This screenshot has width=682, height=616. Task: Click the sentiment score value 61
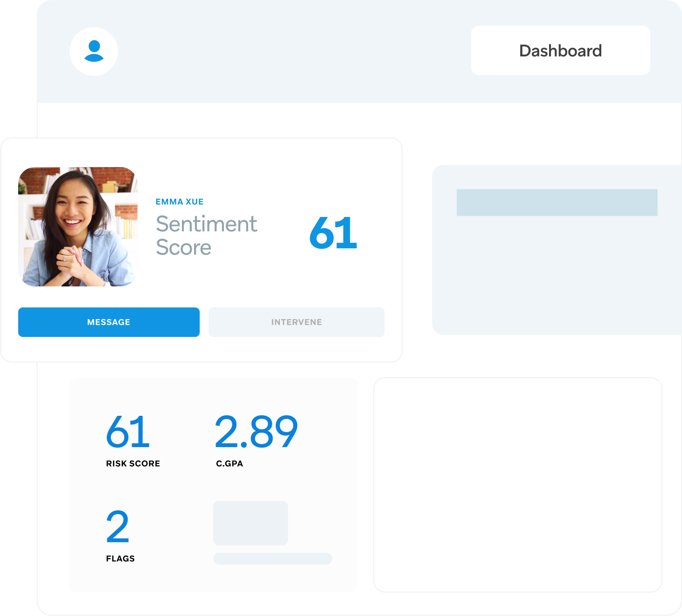pyautogui.click(x=333, y=233)
